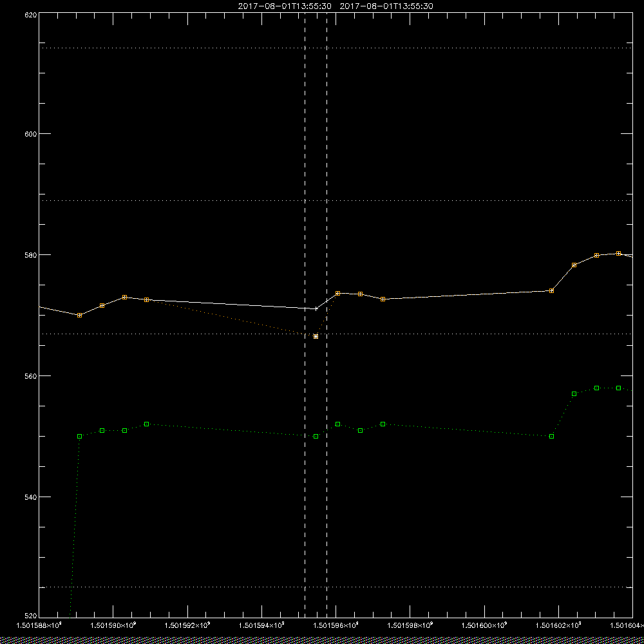Screen dimensions: 644x644
Task: Select the rightmost orange marker just above 580
Action: [618, 253]
